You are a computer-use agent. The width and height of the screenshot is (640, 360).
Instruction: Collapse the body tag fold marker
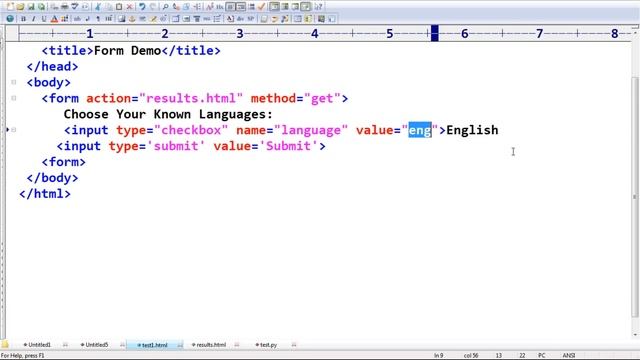[x=13, y=82]
